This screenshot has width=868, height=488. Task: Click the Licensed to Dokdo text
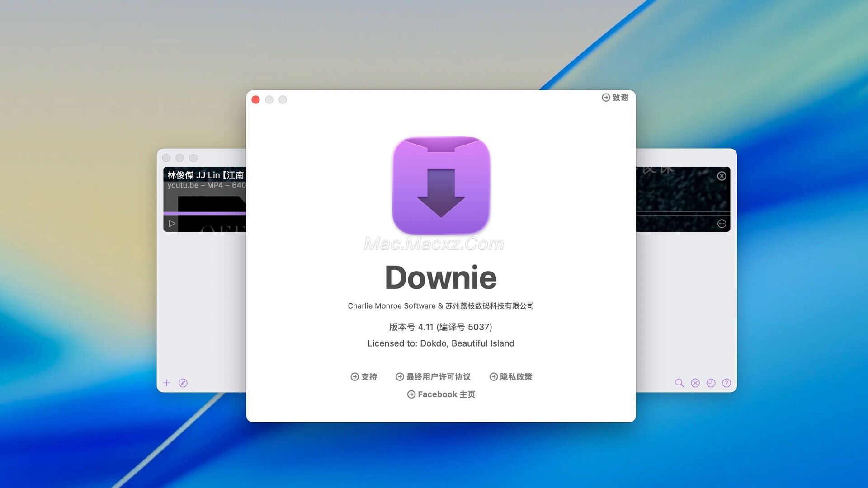[441, 343]
